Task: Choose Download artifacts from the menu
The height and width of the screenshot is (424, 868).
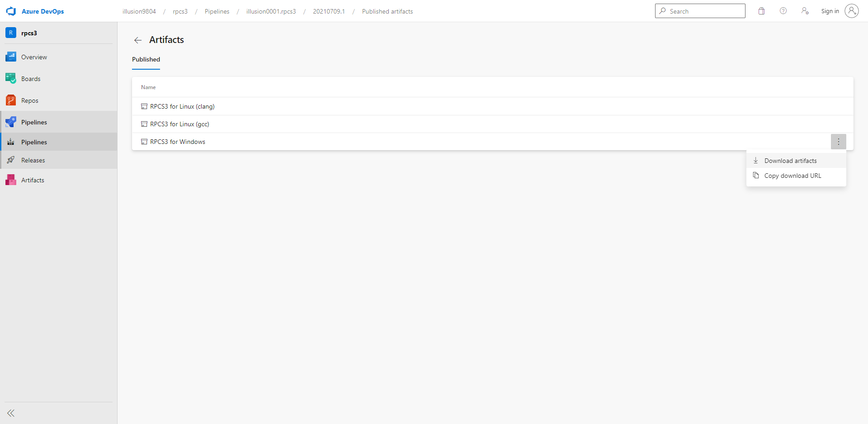Action: pos(796,161)
